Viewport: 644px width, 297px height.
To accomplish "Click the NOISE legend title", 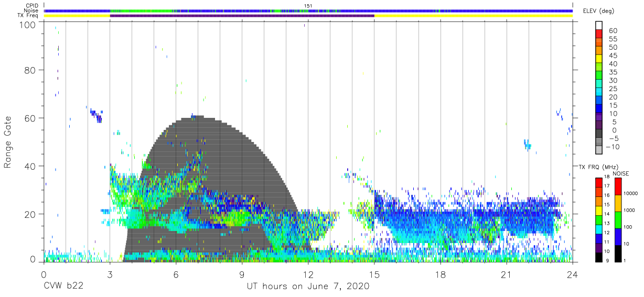I will click(x=621, y=173).
